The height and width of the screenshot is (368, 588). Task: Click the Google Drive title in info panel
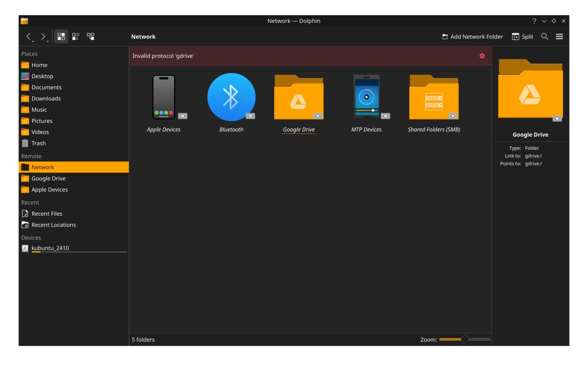pyautogui.click(x=530, y=135)
